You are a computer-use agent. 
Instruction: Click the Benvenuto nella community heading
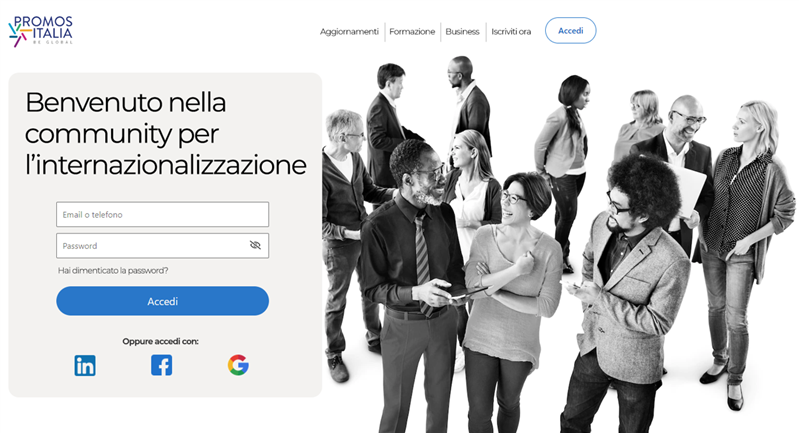coord(166,133)
